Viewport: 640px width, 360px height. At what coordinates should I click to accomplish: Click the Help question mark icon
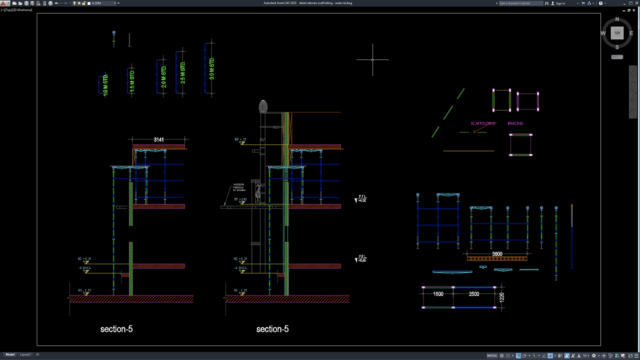(600, 3)
